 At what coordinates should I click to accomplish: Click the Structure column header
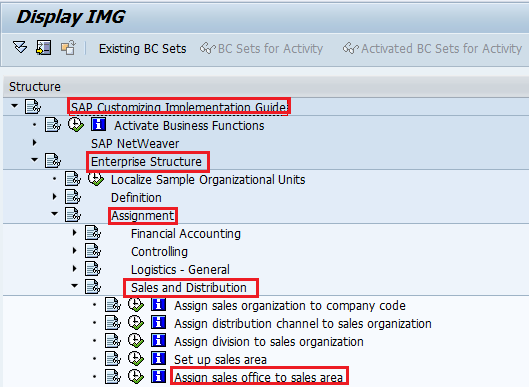[x=35, y=86]
